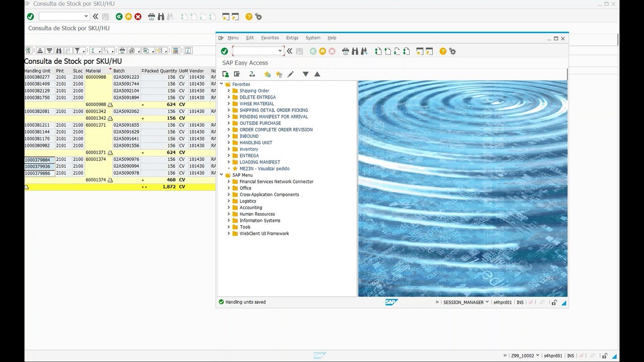Click red Cancel button in Consulta de Stock toolbar

(x=138, y=17)
